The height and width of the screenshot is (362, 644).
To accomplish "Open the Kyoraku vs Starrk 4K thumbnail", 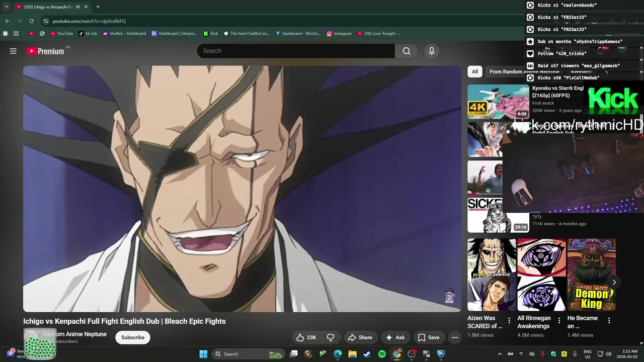I will coord(498,102).
